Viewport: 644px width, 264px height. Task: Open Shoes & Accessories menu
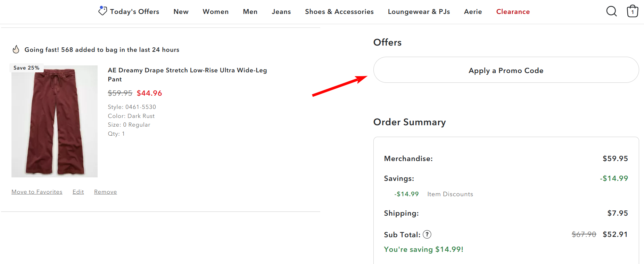(x=339, y=12)
